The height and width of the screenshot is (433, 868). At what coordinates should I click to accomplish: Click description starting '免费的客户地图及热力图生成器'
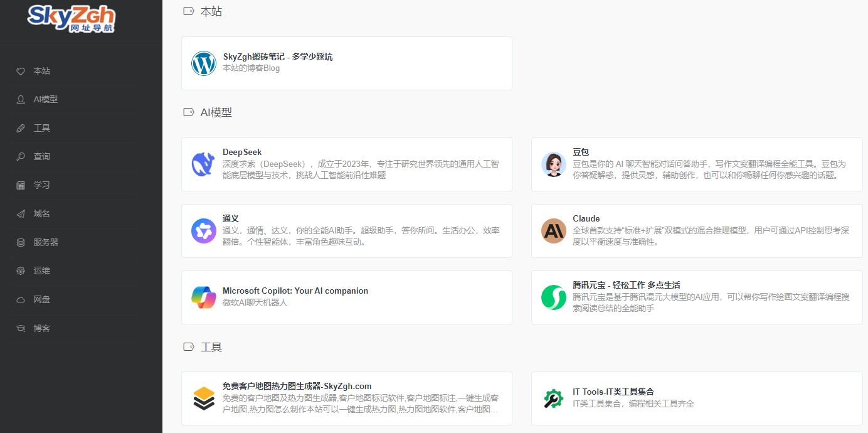click(361, 404)
